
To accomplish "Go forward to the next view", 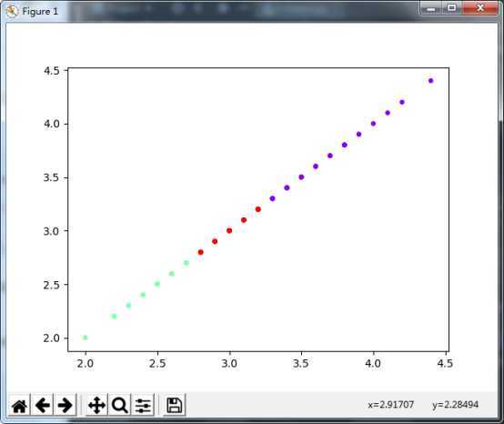I will click(x=66, y=405).
